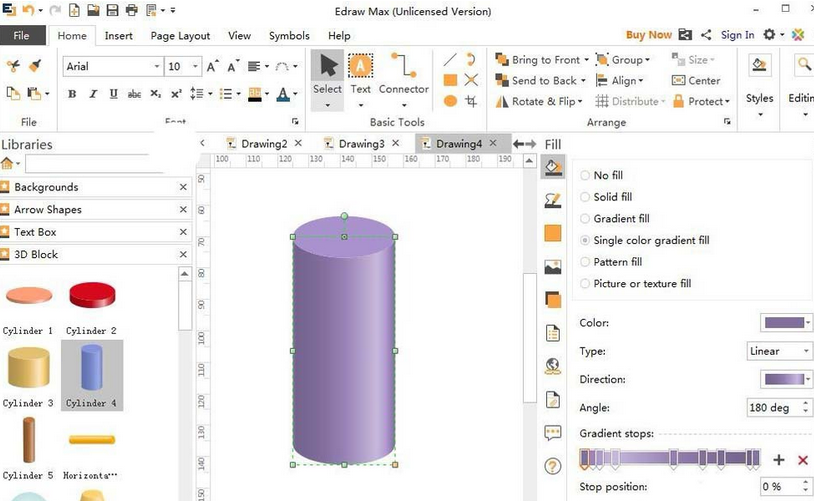814x501 pixels.
Task: Open the Layers sidebar icon
Action: coord(553,300)
